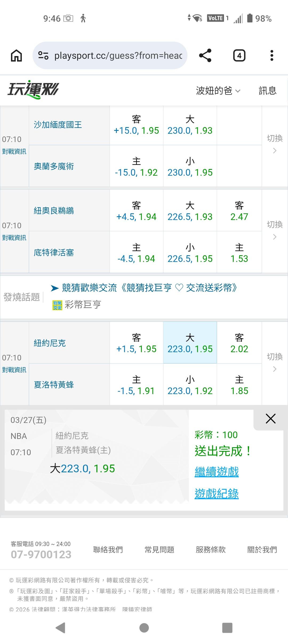
Task: Select 小 223.0, 1.92 for the Hornets game
Action: [190, 385]
